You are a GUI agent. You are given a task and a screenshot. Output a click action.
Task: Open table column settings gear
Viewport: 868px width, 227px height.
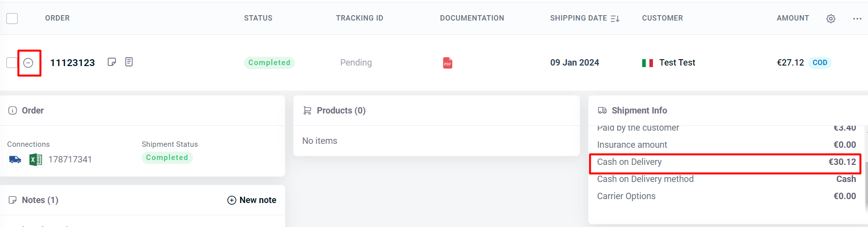(x=831, y=19)
